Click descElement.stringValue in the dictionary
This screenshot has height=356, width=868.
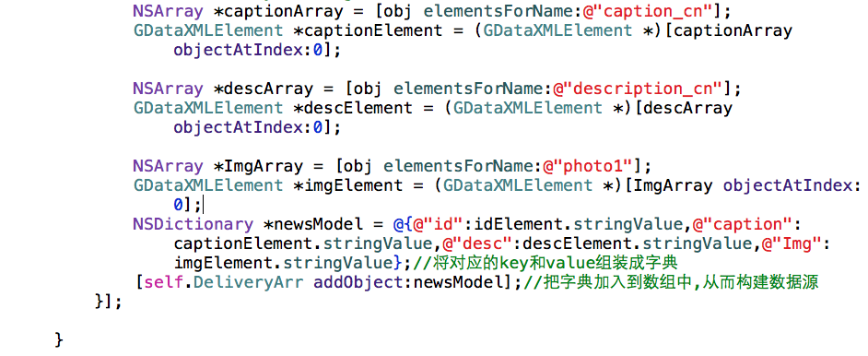point(638,243)
